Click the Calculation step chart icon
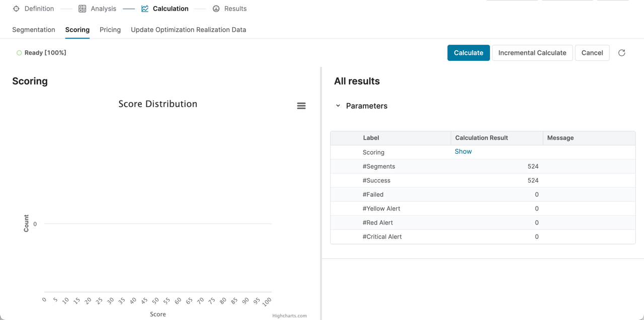The width and height of the screenshot is (644, 320). coord(145,9)
